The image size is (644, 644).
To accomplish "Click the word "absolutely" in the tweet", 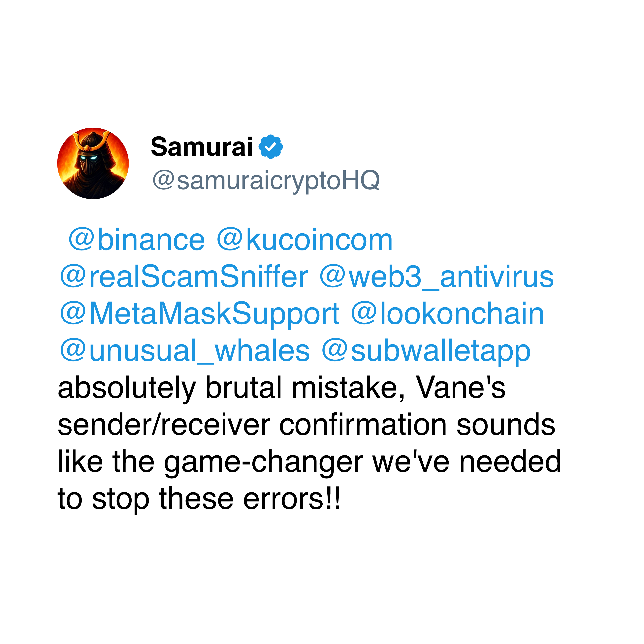I will tap(127, 388).
